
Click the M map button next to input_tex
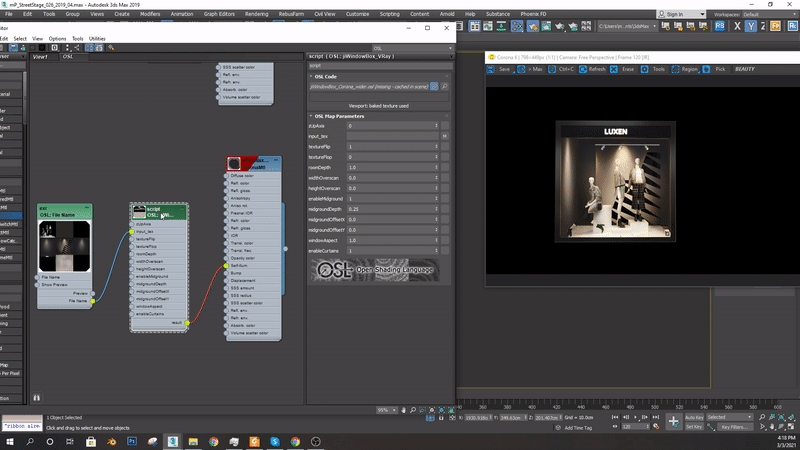click(444, 136)
